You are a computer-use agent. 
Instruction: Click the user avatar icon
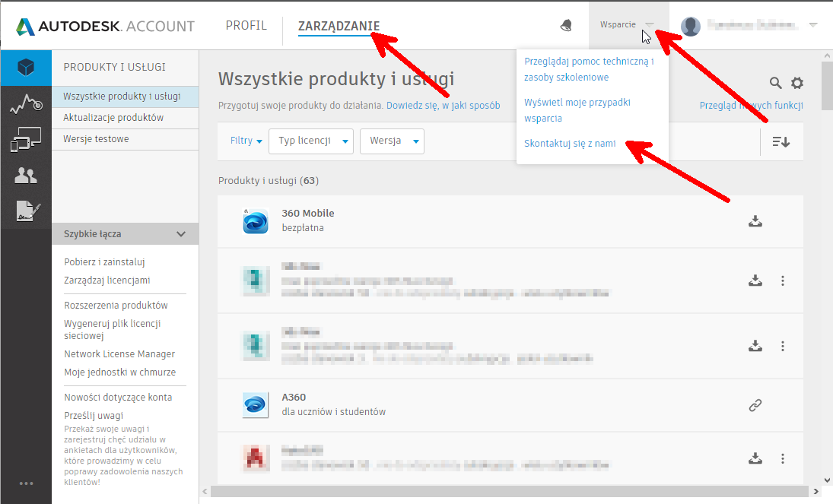pyautogui.click(x=691, y=26)
